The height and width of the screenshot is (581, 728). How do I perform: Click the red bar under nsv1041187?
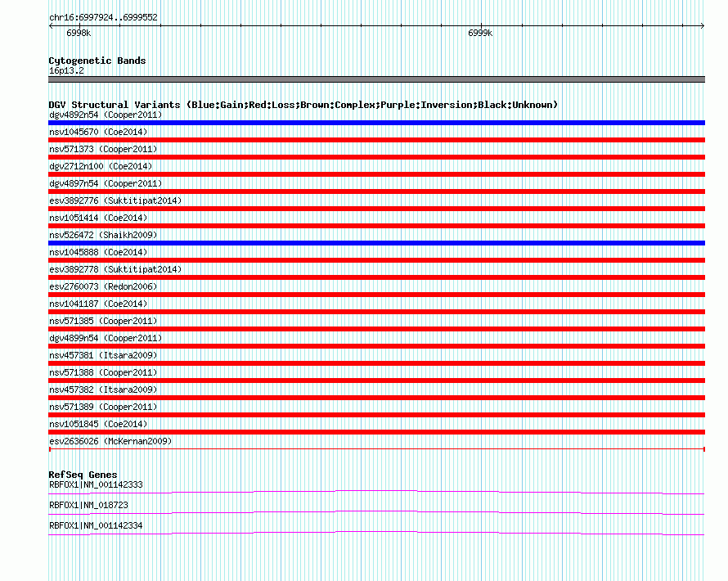376,312
